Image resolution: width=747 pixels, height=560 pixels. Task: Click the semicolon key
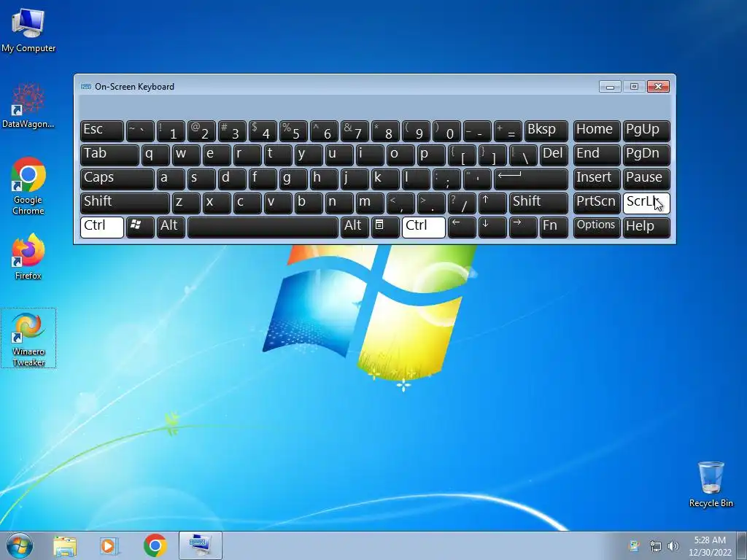tap(446, 179)
